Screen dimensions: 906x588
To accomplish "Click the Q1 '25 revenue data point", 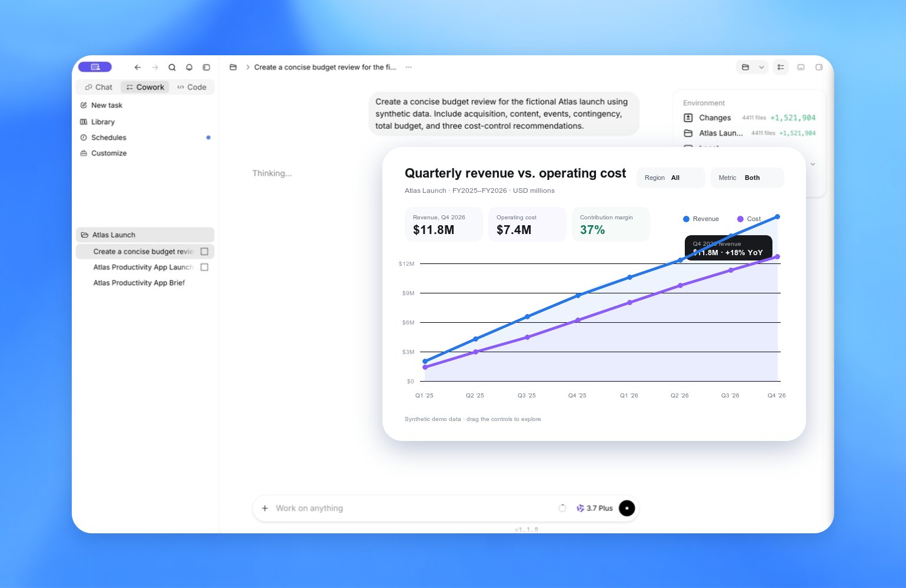I will 425,361.
